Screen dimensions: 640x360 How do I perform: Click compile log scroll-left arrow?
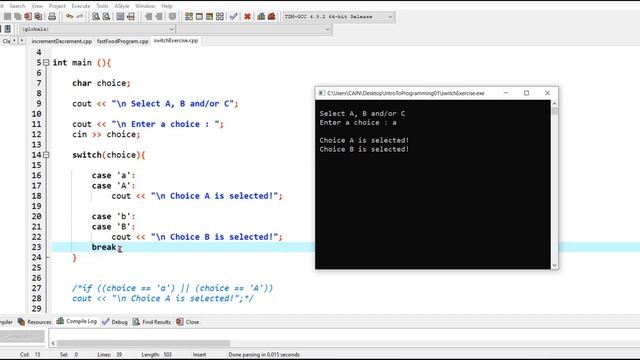(53, 343)
